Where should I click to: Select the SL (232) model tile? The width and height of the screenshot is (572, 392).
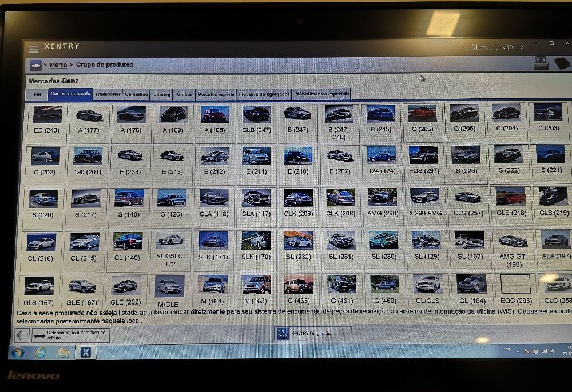299,250
